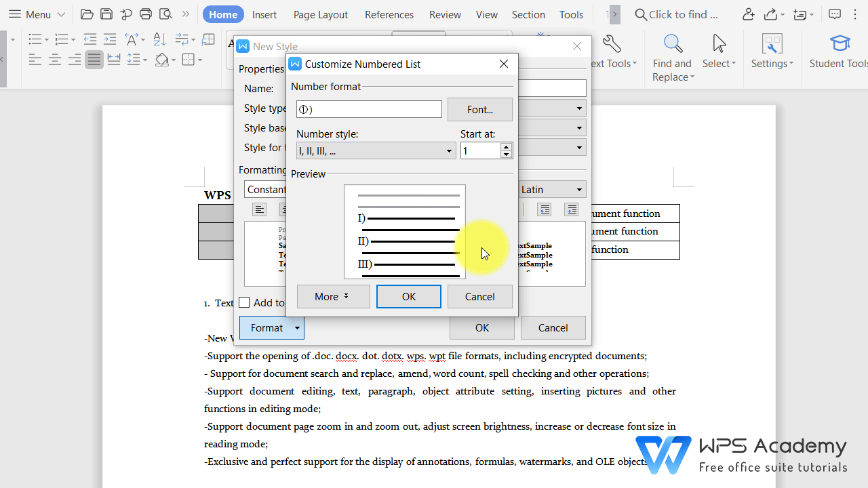The width and height of the screenshot is (868, 488).
Task: Click the Print icon in quick access
Action: point(145,14)
